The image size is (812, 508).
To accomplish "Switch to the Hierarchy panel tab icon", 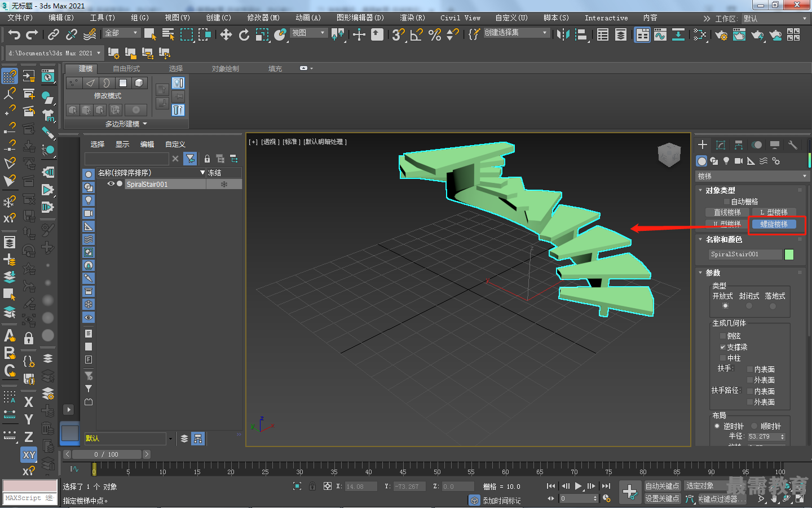I will (738, 145).
